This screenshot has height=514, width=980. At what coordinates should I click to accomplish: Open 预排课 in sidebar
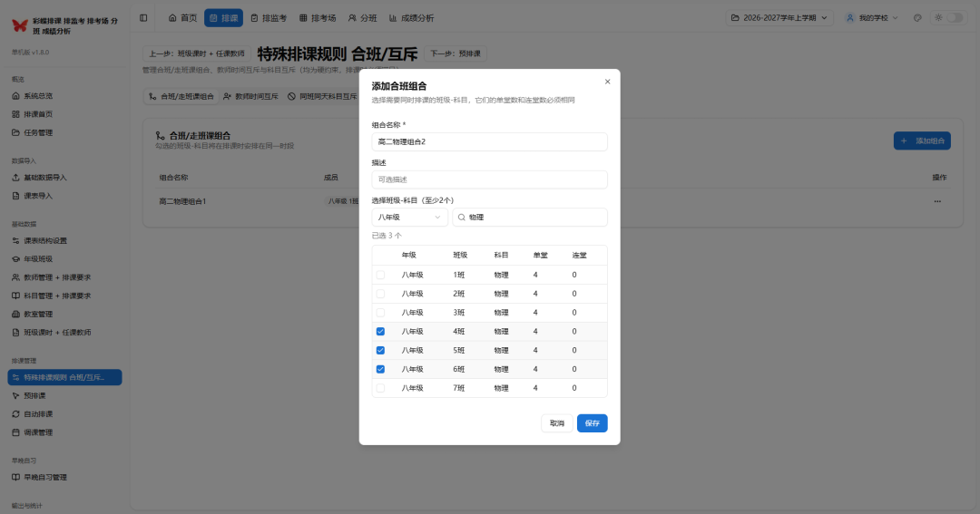click(x=64, y=395)
